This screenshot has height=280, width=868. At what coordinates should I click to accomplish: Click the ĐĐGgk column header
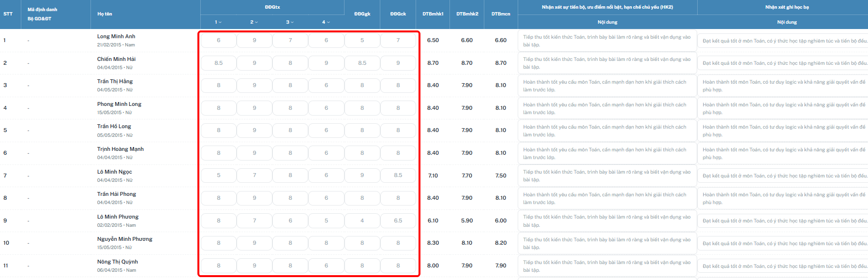(362, 14)
